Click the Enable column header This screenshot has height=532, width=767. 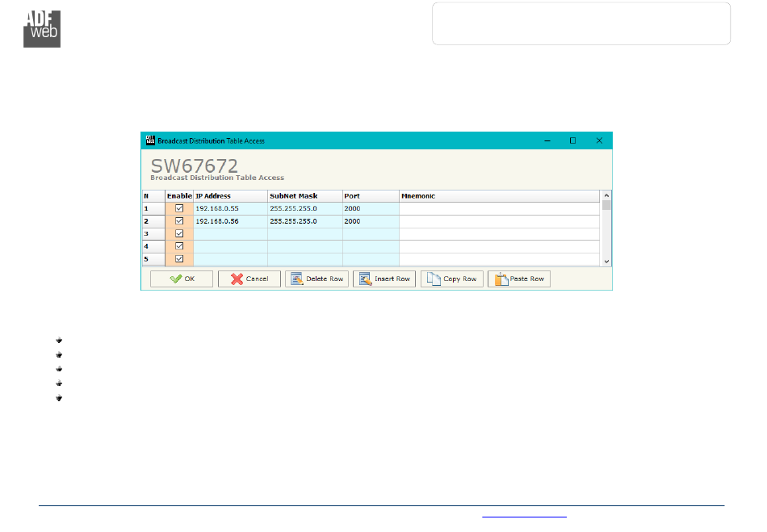click(x=179, y=196)
